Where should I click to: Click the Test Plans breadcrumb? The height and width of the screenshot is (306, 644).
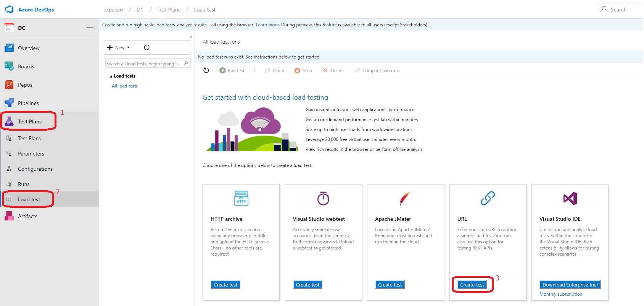(x=169, y=10)
